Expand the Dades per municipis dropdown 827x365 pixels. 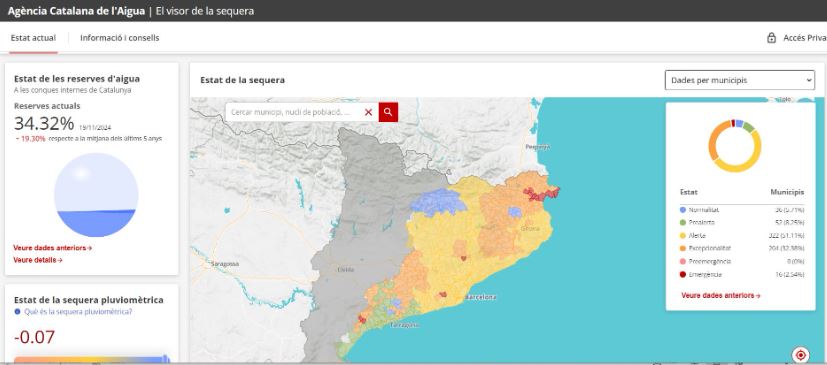(x=739, y=80)
